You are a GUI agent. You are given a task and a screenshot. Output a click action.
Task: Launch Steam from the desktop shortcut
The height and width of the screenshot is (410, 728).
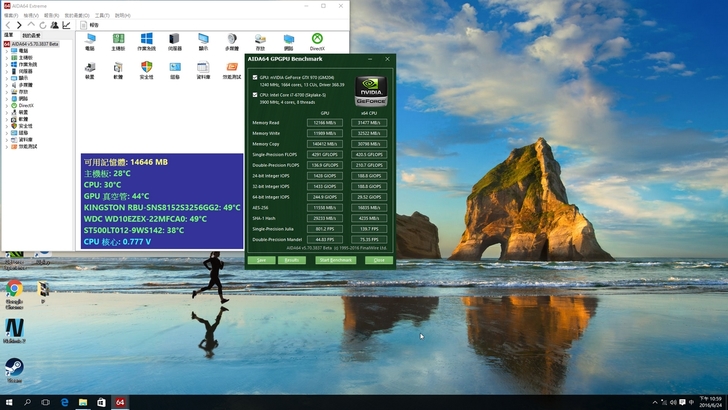point(14,367)
